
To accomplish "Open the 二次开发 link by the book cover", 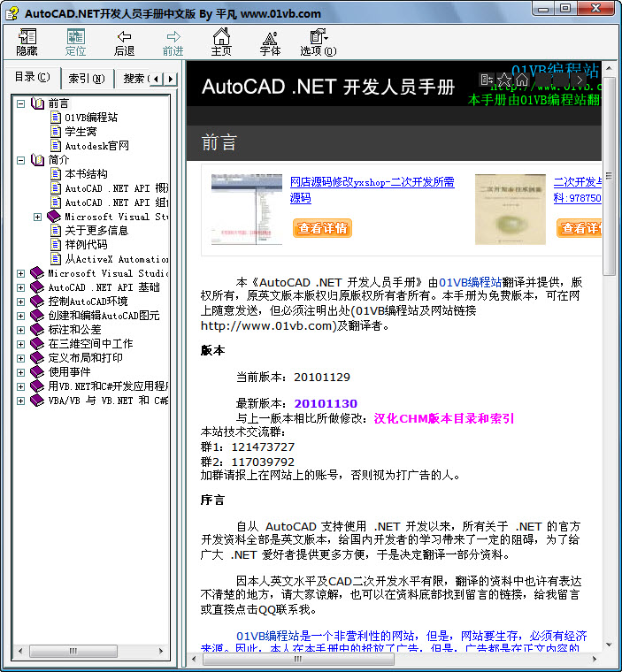I will pyautogui.click(x=578, y=189).
